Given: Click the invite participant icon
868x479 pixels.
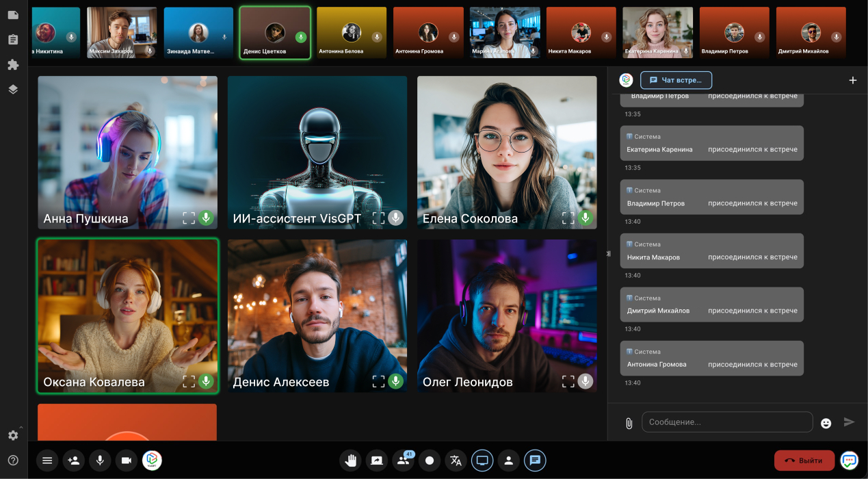Looking at the screenshot, I should tap(74, 461).
